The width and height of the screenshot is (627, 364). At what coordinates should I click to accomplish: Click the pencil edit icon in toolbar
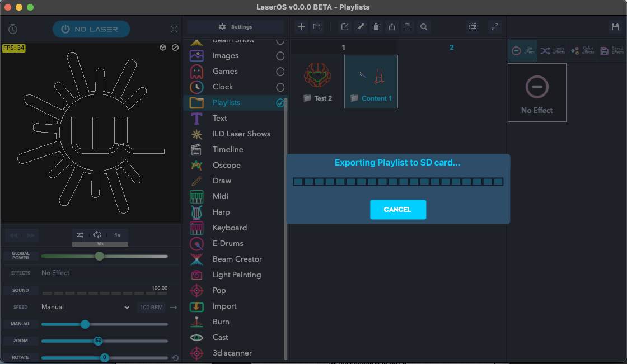pyautogui.click(x=361, y=27)
